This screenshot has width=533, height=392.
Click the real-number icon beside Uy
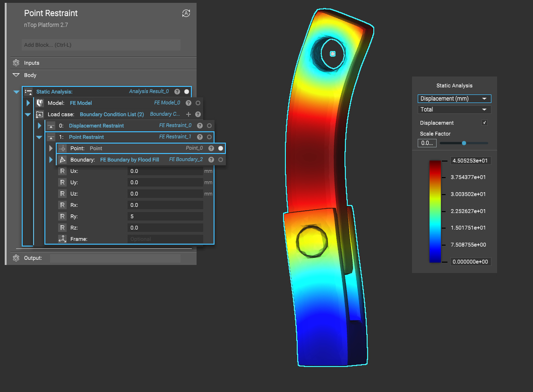point(62,182)
